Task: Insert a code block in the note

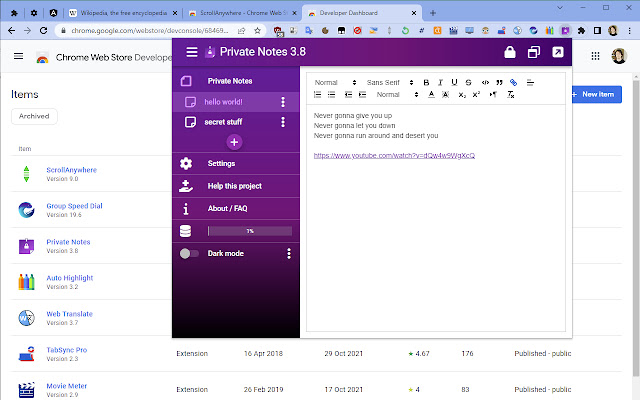Action: (485, 82)
